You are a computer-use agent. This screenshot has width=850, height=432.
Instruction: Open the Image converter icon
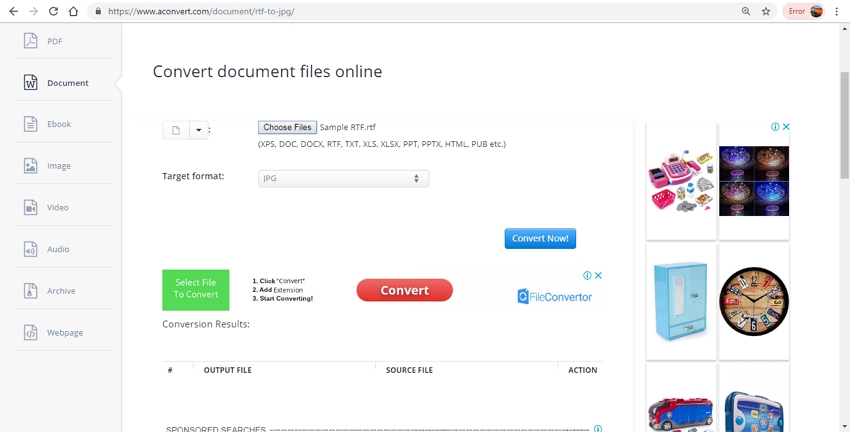point(30,166)
